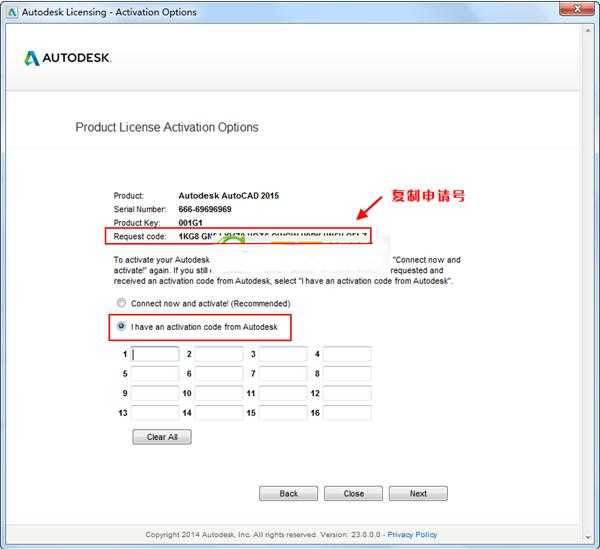Click activation code field 14
The image size is (600, 549).
click(219, 413)
